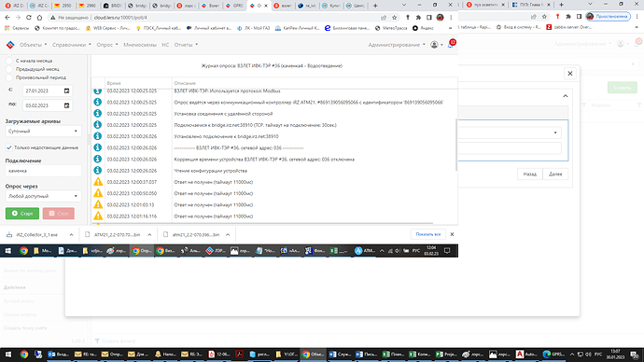Screen dimensions: 644x362
Task: Open options arrow for iRZ_Collector_3_1.exe download
Action: (71, 235)
